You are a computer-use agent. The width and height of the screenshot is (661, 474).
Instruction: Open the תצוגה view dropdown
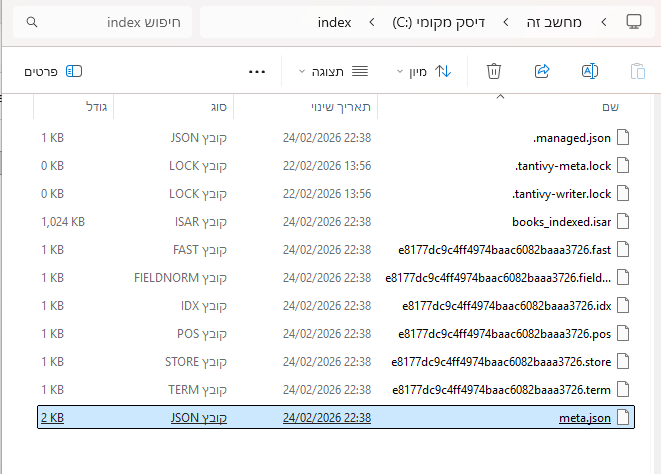[333, 71]
